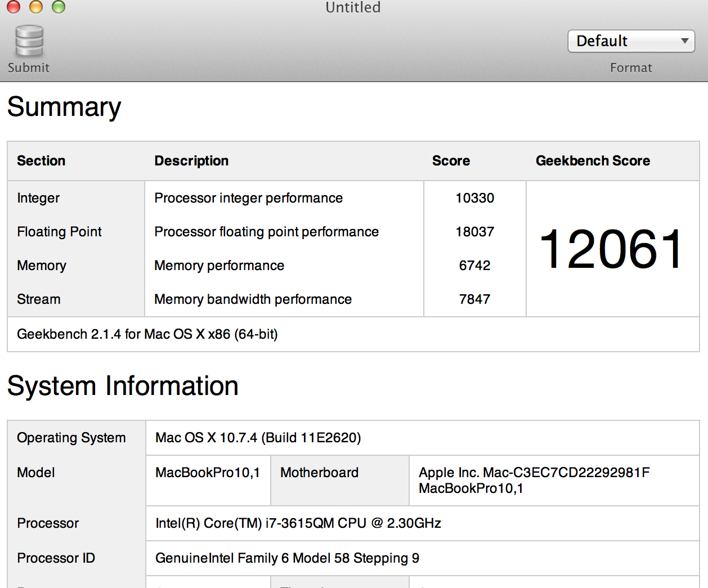Select the Intel Core i7-3615QM processor text
The height and width of the screenshot is (588, 708).
pos(298,523)
